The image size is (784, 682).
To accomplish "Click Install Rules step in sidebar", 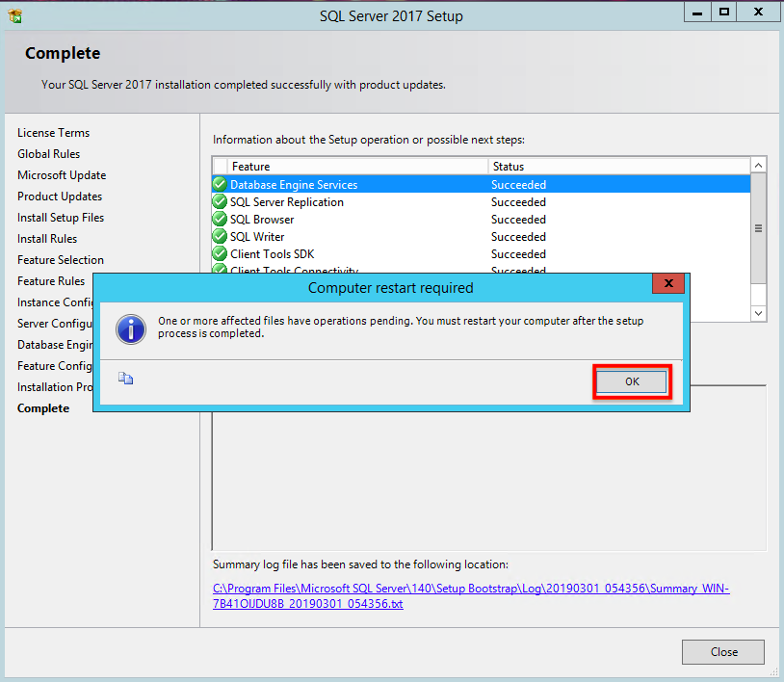I will click(47, 239).
